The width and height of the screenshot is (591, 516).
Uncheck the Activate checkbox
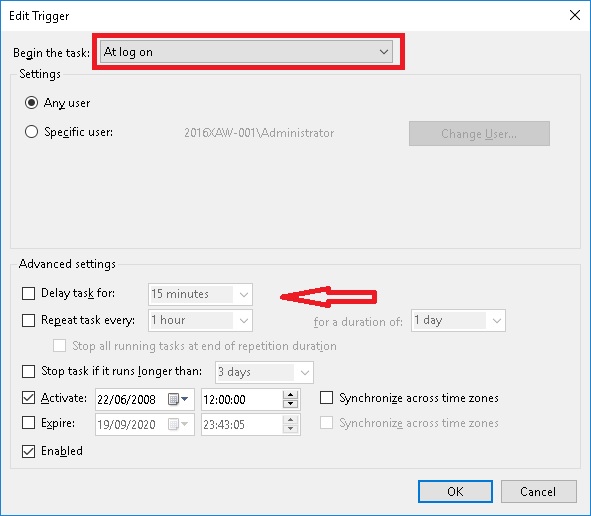click(28, 398)
